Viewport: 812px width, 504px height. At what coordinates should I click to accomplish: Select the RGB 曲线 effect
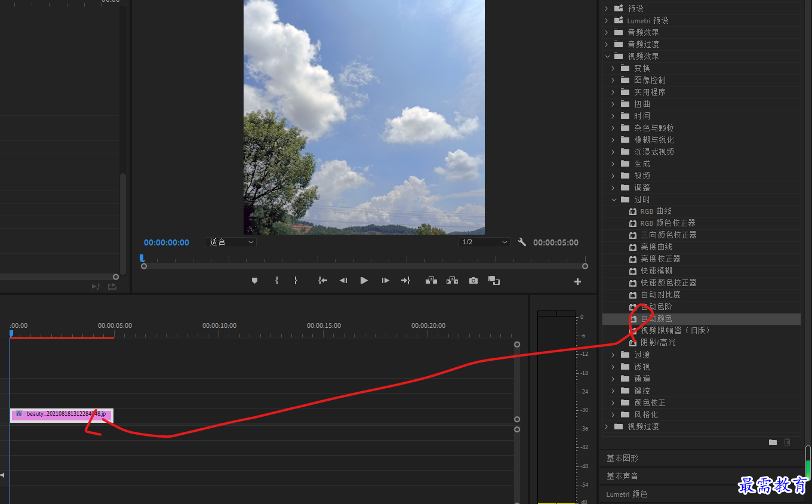click(x=656, y=211)
